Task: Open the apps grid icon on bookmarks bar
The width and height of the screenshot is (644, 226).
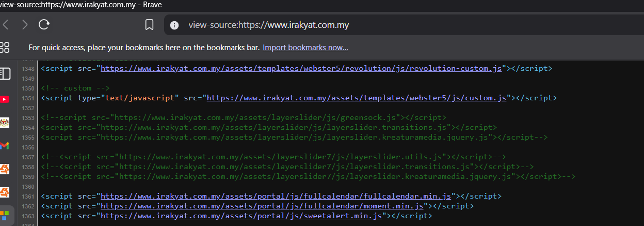Action: [x=5, y=48]
